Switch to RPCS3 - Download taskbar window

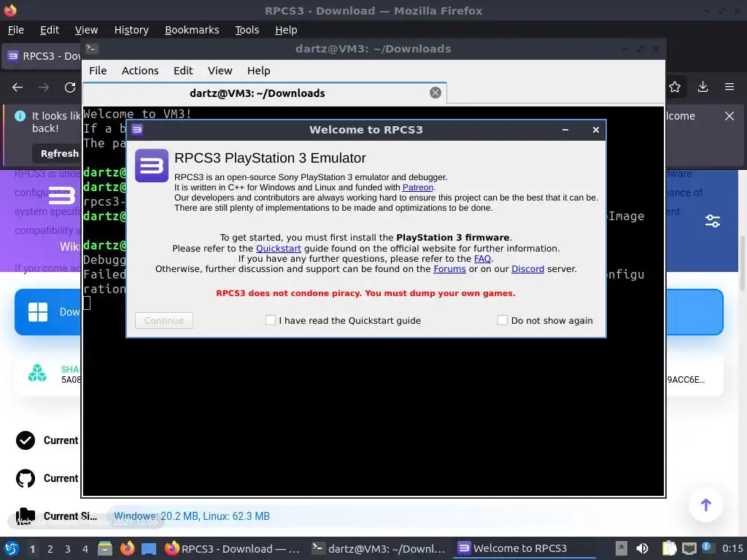point(233,548)
